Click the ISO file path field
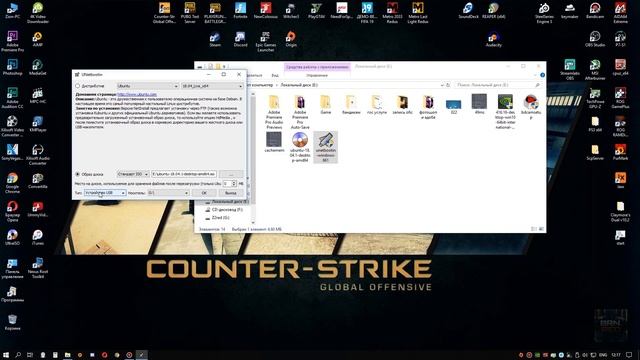 (x=184, y=174)
